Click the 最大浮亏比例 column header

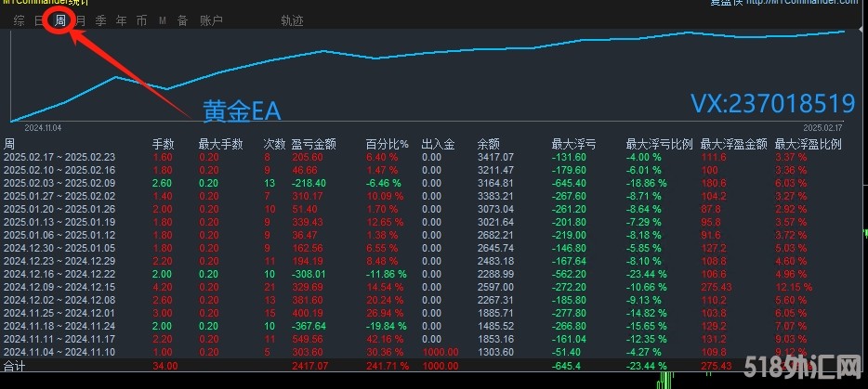point(659,145)
